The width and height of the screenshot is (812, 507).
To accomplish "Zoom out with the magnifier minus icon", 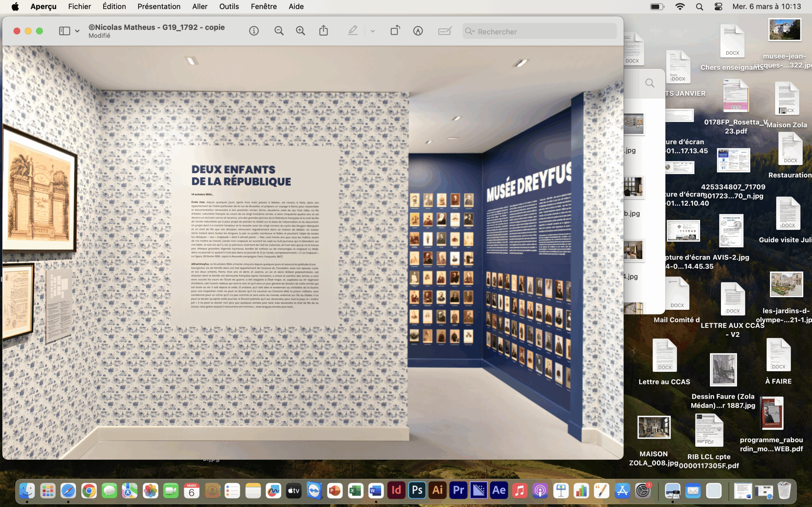I will 279,31.
